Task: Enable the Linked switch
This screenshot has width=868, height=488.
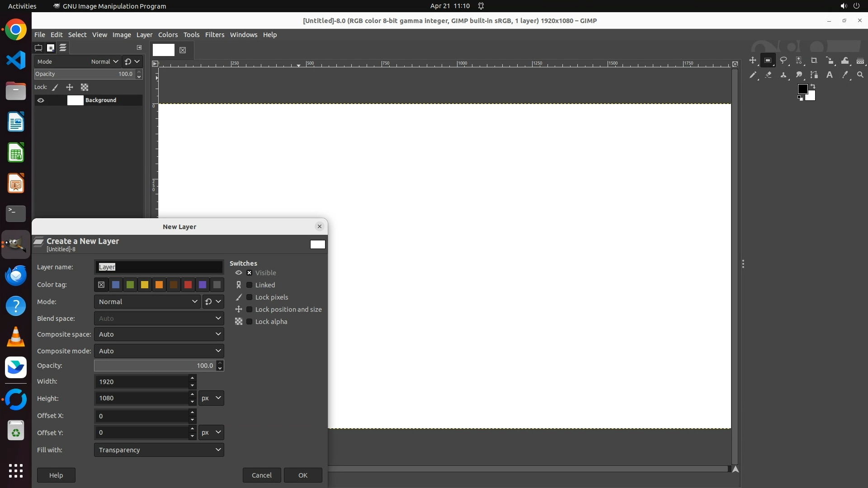Action: [249, 285]
